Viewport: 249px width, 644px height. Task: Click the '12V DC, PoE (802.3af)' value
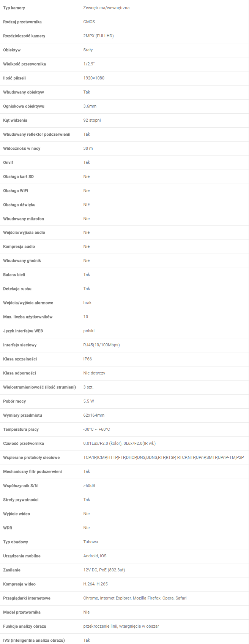coord(104,570)
